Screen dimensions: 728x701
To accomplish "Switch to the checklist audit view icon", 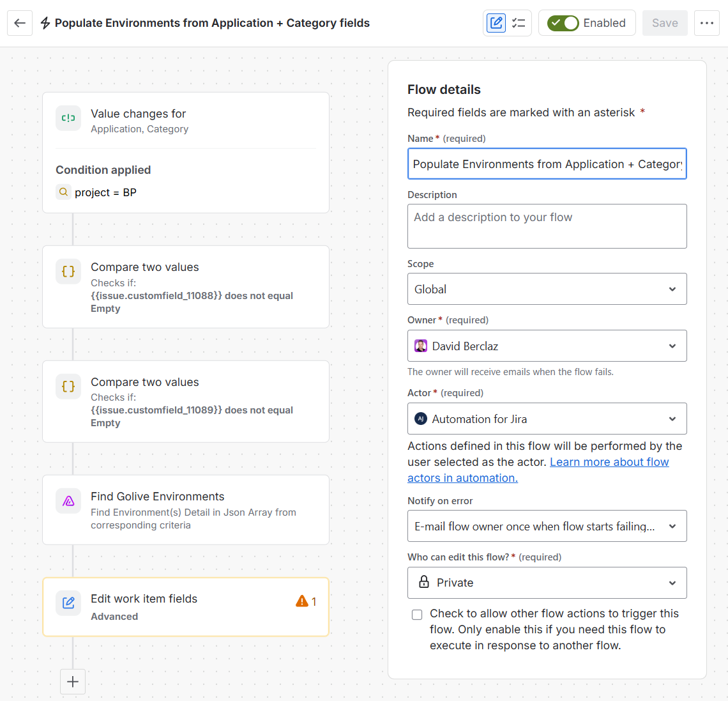I will (x=518, y=23).
